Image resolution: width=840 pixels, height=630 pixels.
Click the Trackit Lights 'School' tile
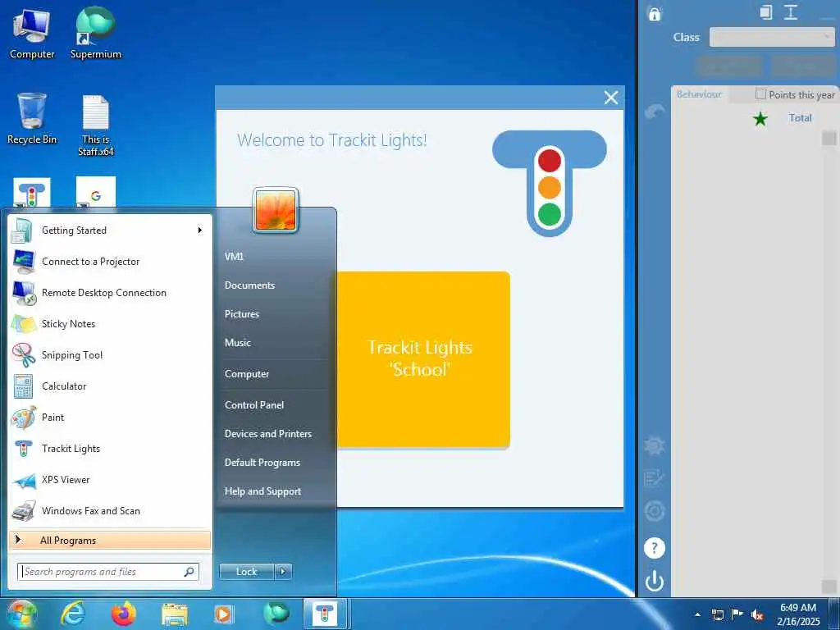(422, 359)
